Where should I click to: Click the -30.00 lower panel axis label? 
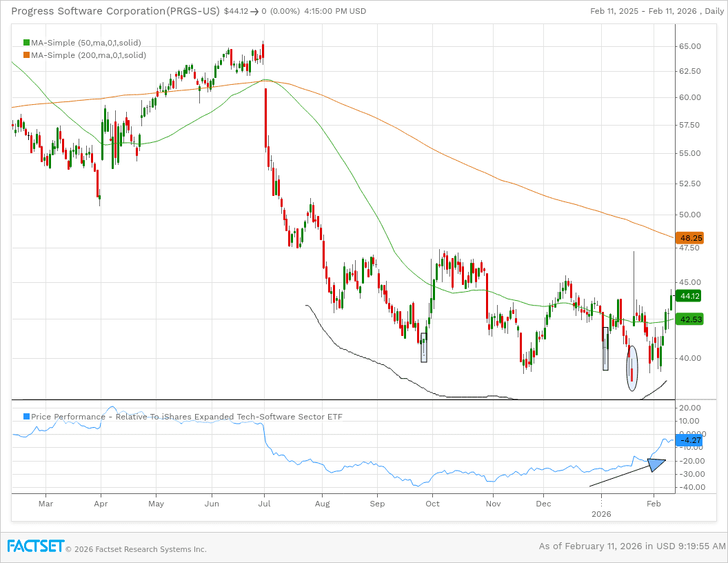(691, 474)
